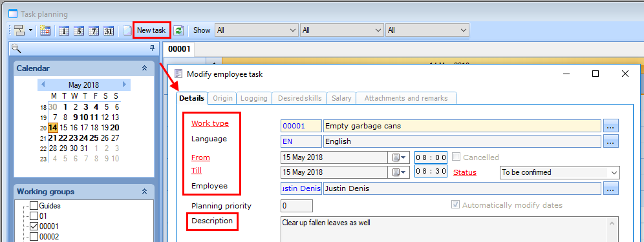The width and height of the screenshot is (644, 242).
Task: Collapse the Working groups panel
Action: (144, 192)
